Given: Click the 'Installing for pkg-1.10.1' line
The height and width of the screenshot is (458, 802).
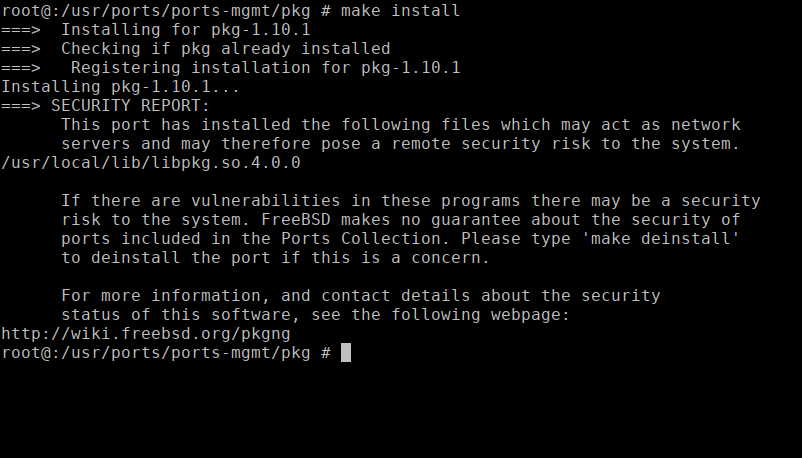Looking at the screenshot, I should click(186, 29).
